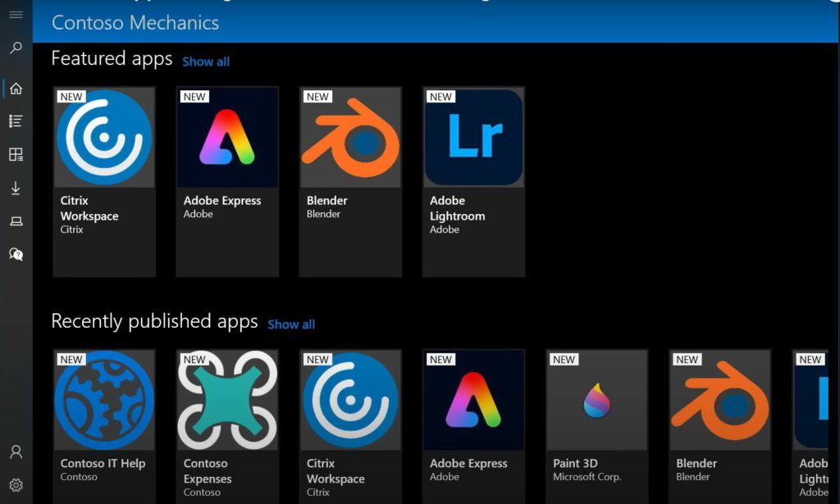Open the Contoso IT Help app tile
This screenshot has height=504, width=840.
[104, 426]
